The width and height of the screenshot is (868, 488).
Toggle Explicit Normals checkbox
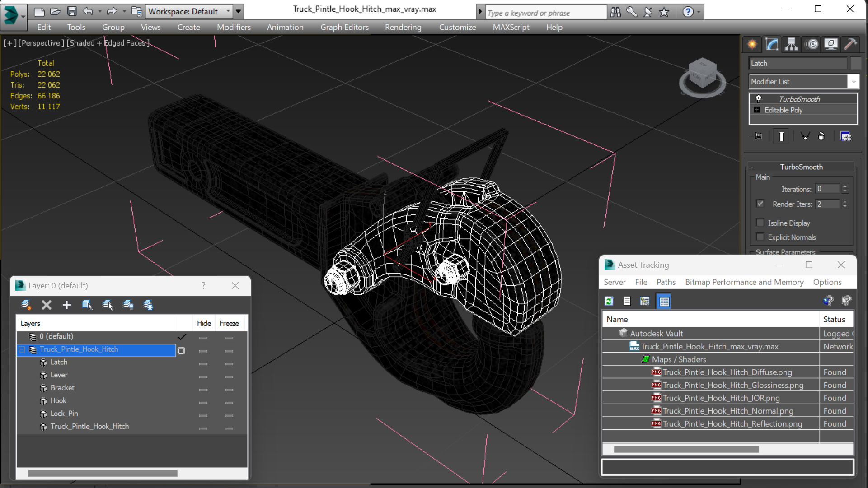760,237
